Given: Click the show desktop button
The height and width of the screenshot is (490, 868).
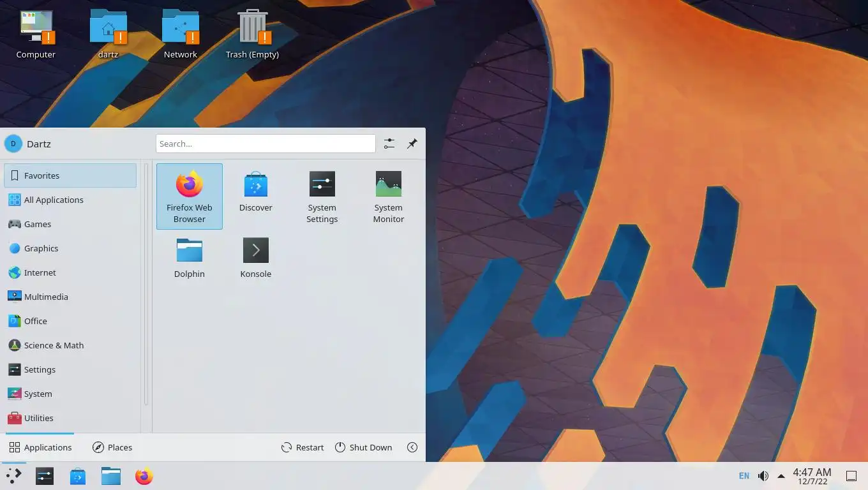Looking at the screenshot, I should [x=851, y=476].
